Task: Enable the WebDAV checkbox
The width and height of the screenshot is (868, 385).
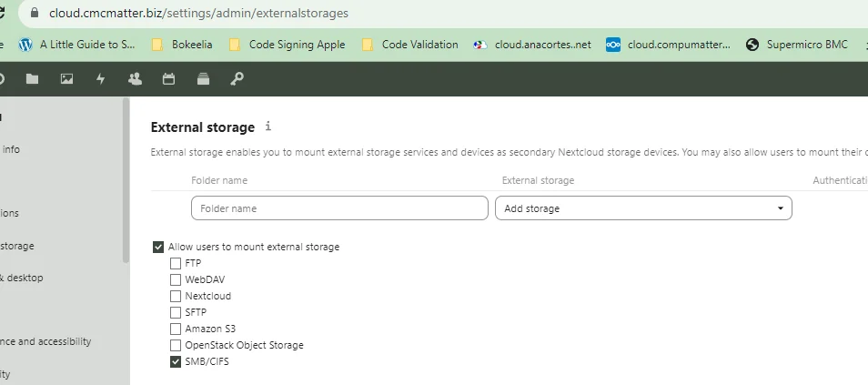Action: click(176, 279)
